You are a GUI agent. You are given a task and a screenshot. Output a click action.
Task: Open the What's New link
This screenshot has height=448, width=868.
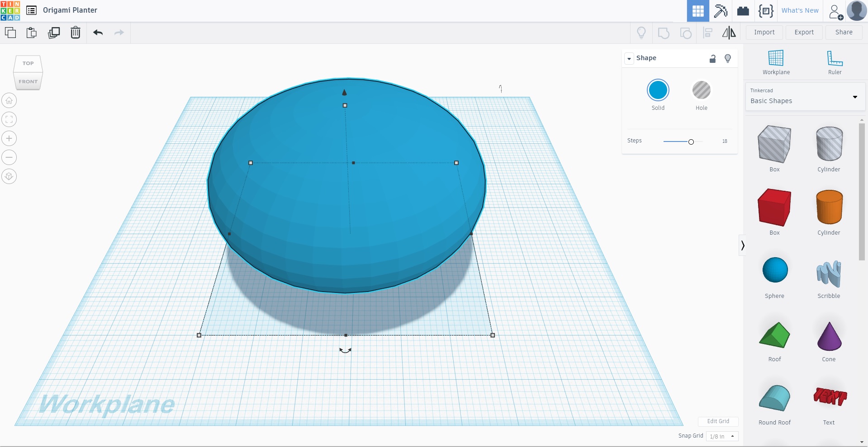coord(800,10)
